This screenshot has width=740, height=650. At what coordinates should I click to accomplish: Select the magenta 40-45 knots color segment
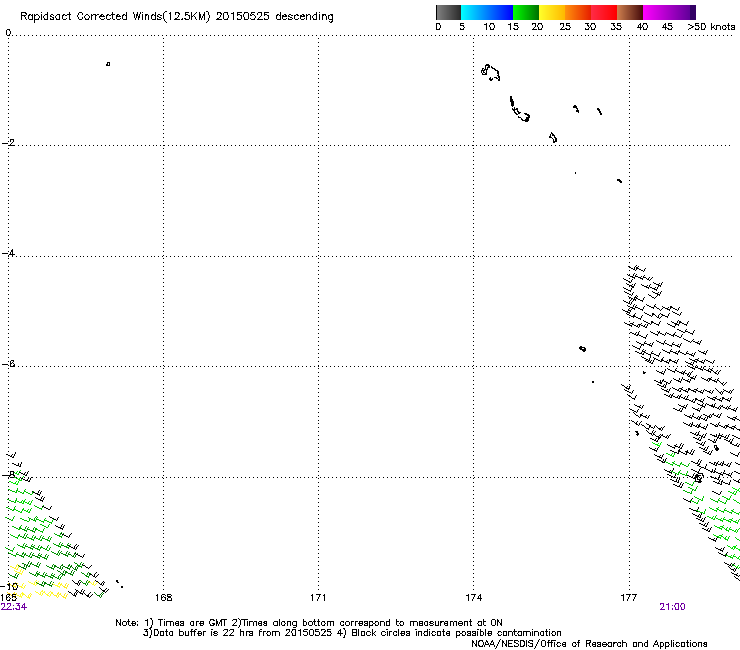point(656,12)
